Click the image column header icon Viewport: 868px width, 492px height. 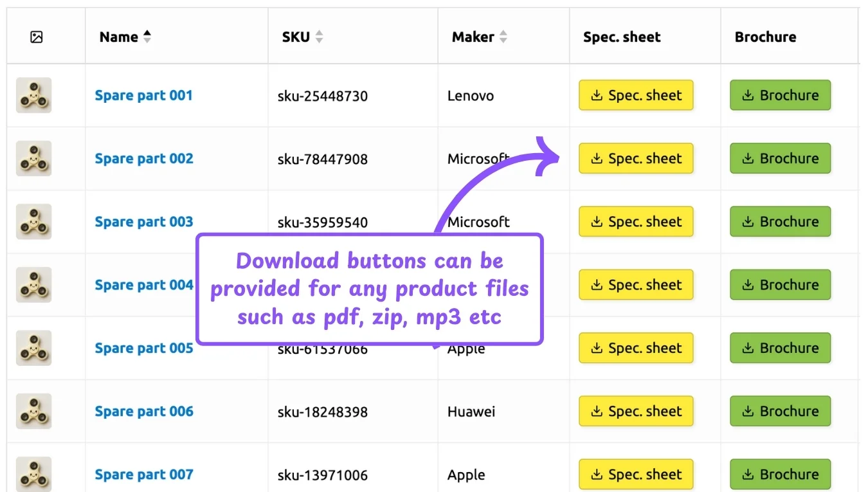click(x=37, y=37)
